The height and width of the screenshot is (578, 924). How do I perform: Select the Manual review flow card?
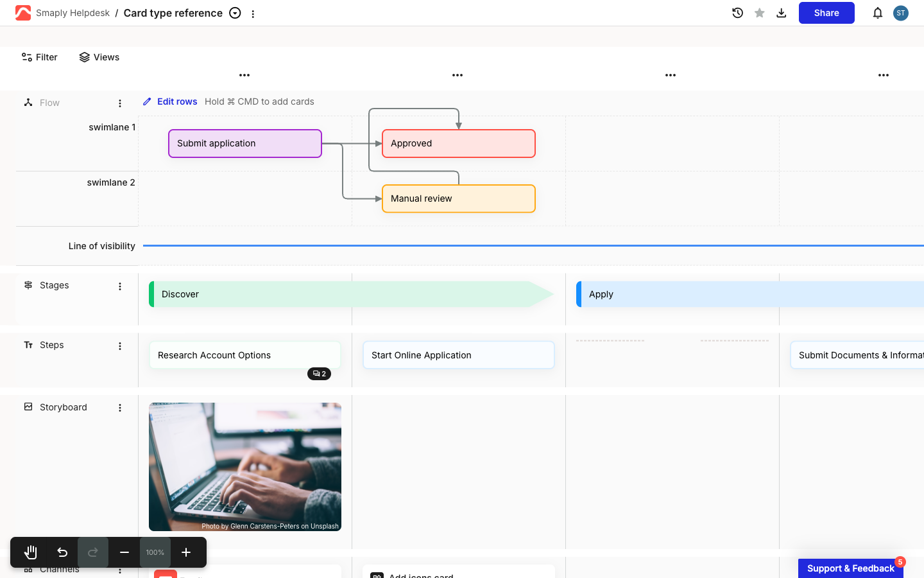pyautogui.click(x=459, y=198)
